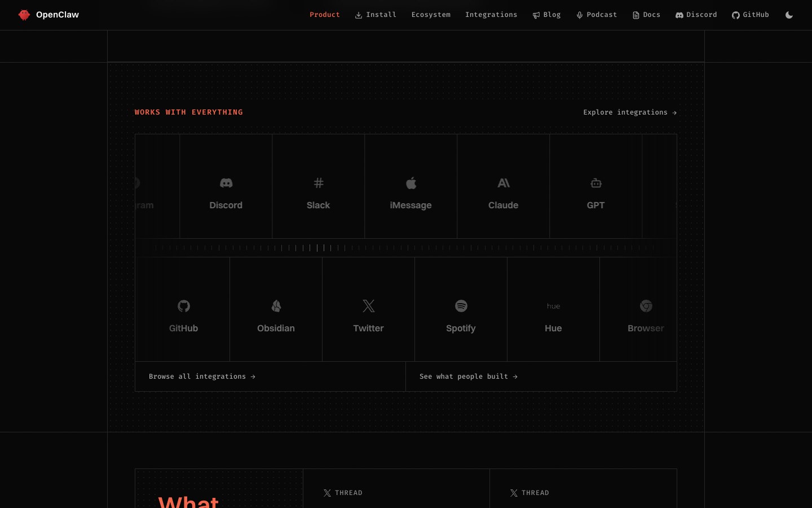Image resolution: width=812 pixels, height=508 pixels.
Task: Click the OpenClaw brand name text
Action: point(58,15)
